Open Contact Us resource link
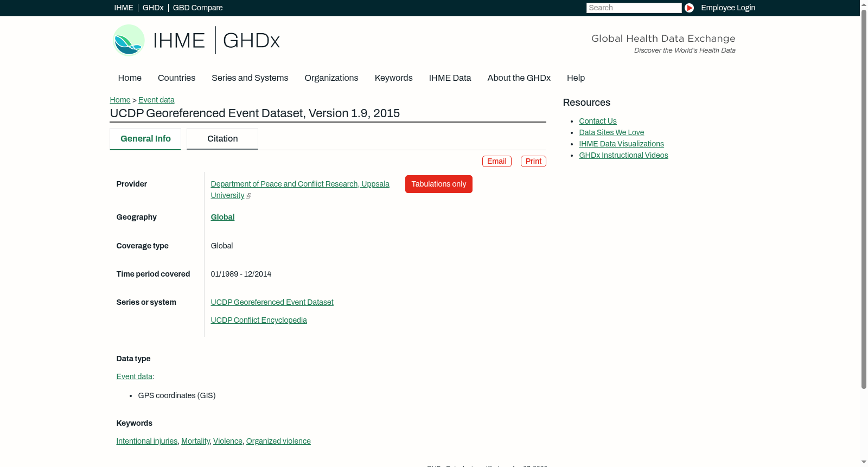 (x=598, y=121)
